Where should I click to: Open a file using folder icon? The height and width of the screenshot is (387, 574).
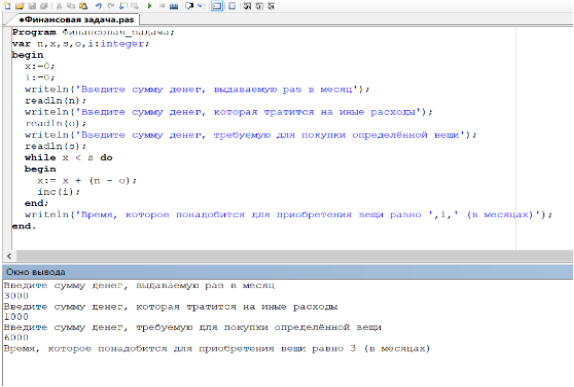click(19, 6)
